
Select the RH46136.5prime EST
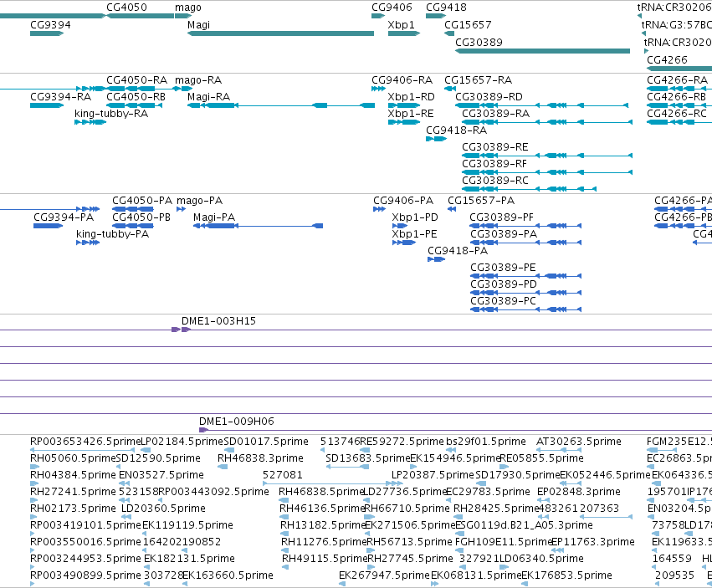(x=284, y=517)
